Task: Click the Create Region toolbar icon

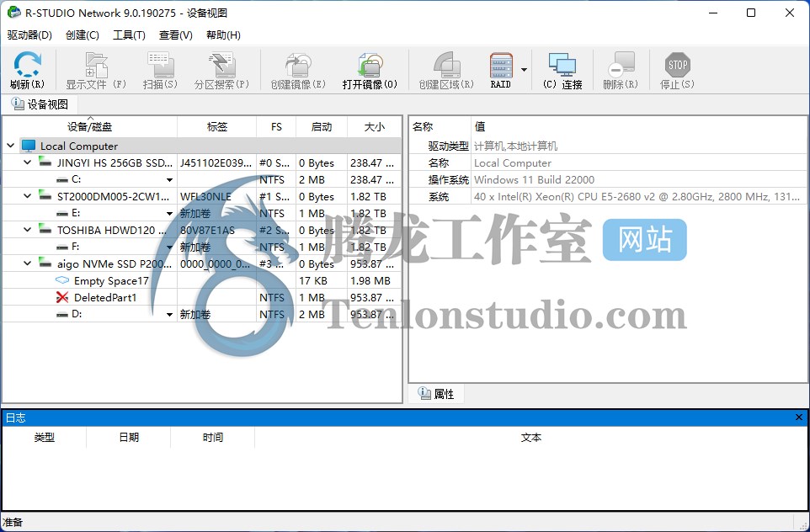Action: click(446, 70)
